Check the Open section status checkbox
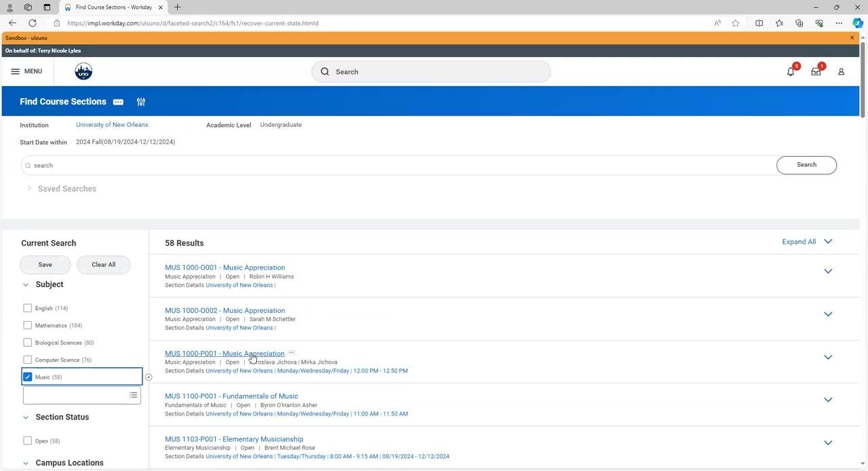The image size is (868, 471). click(27, 440)
